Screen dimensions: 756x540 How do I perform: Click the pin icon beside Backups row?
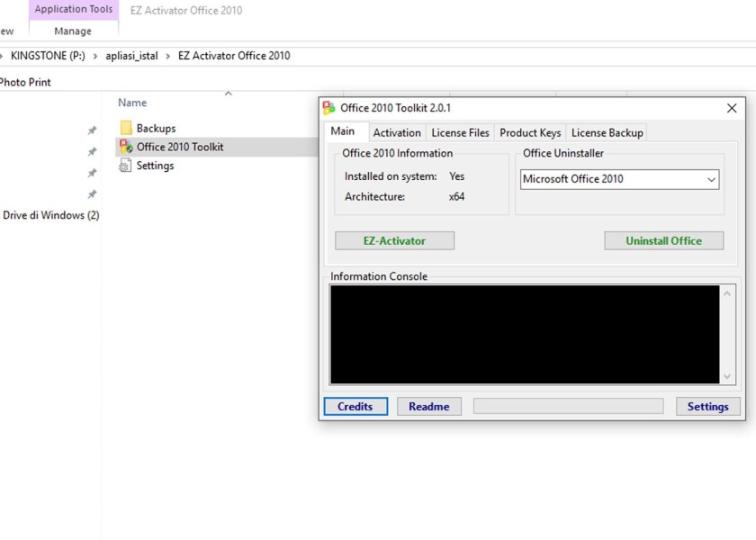pos(92,130)
